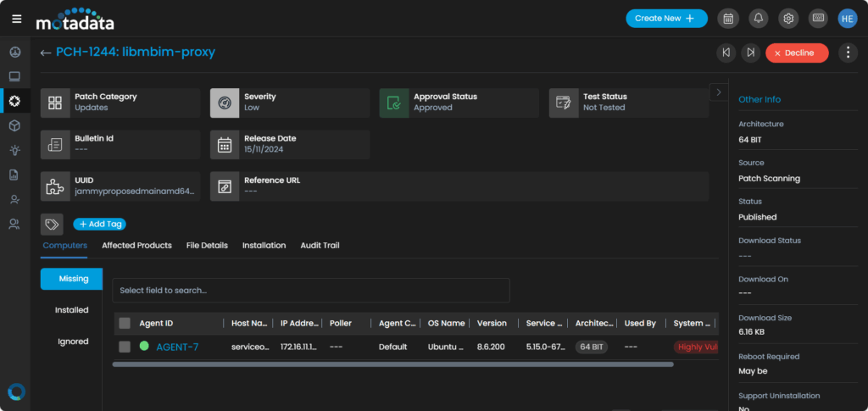Open the hamburger navigation menu
This screenshot has height=411, width=868.
pyautogui.click(x=17, y=19)
